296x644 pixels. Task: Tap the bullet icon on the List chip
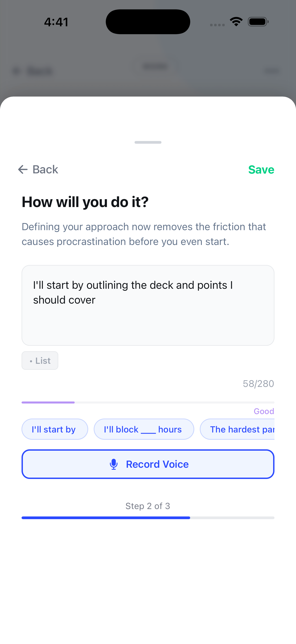[31, 361]
